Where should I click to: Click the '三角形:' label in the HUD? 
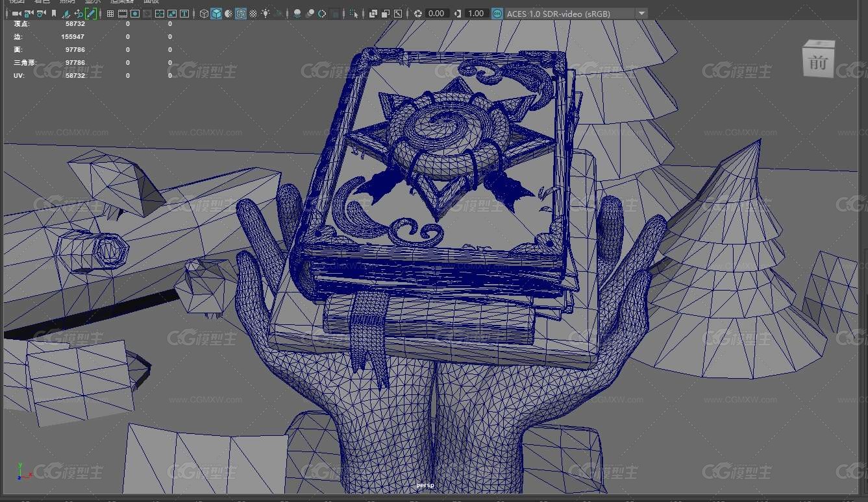(x=25, y=63)
